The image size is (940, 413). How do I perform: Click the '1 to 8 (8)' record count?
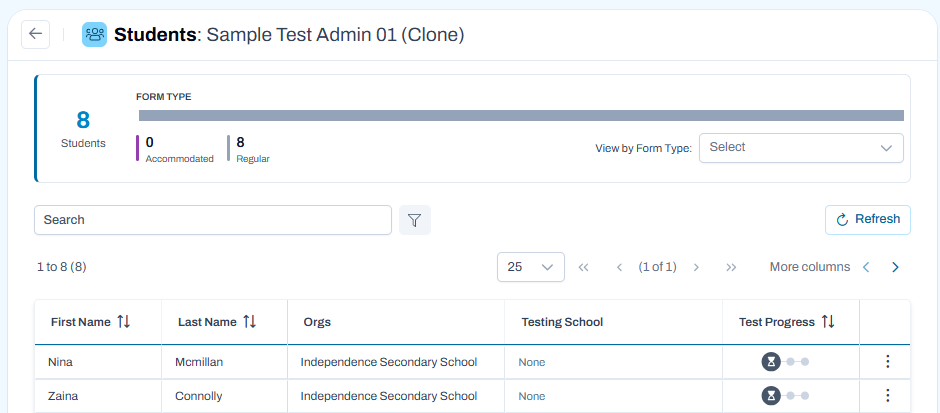click(x=61, y=267)
